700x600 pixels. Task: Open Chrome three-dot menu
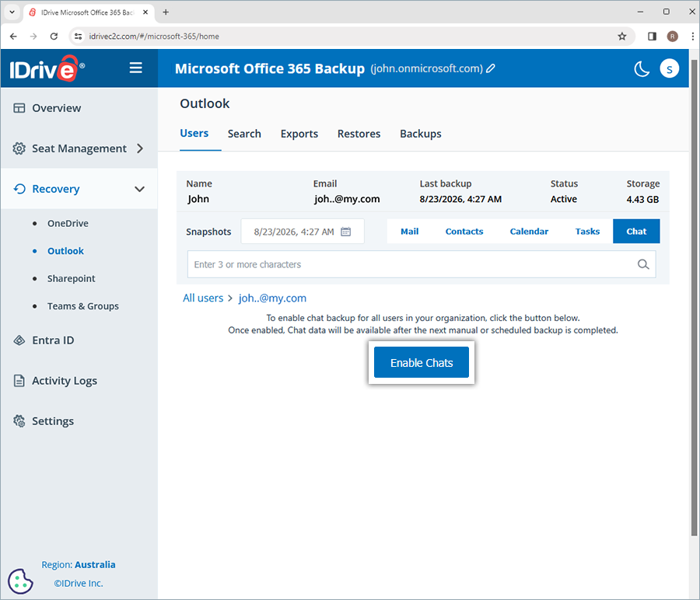[x=693, y=36]
